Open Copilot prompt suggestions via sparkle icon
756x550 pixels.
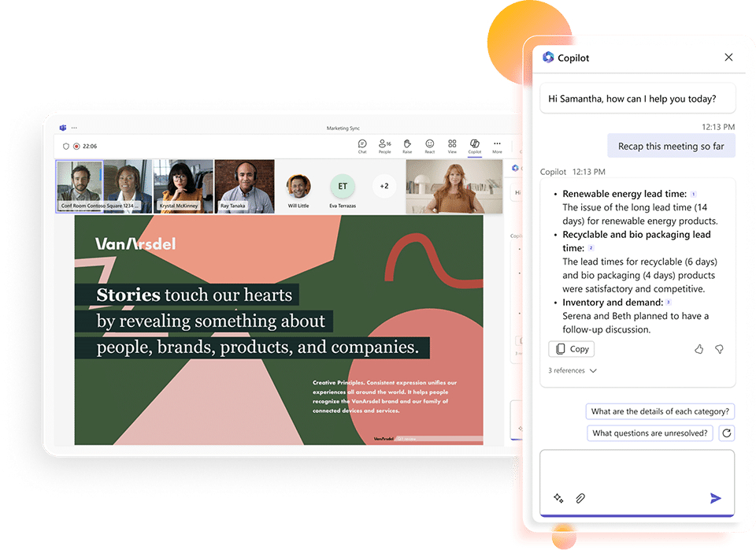point(558,498)
